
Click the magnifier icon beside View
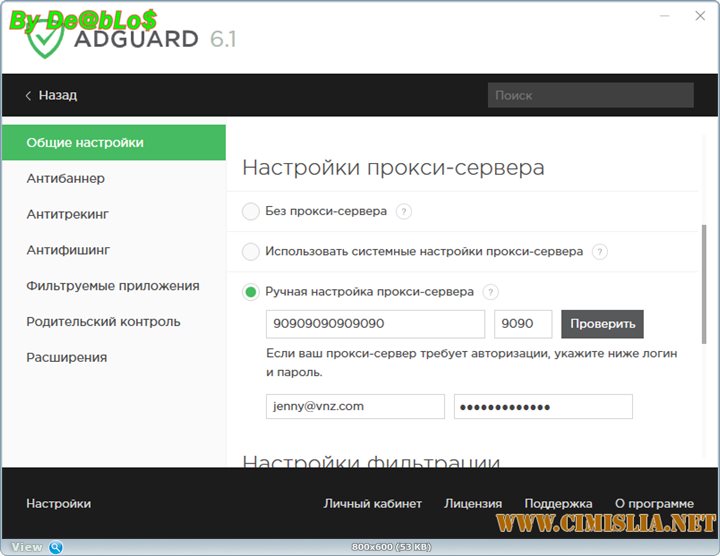[56, 547]
